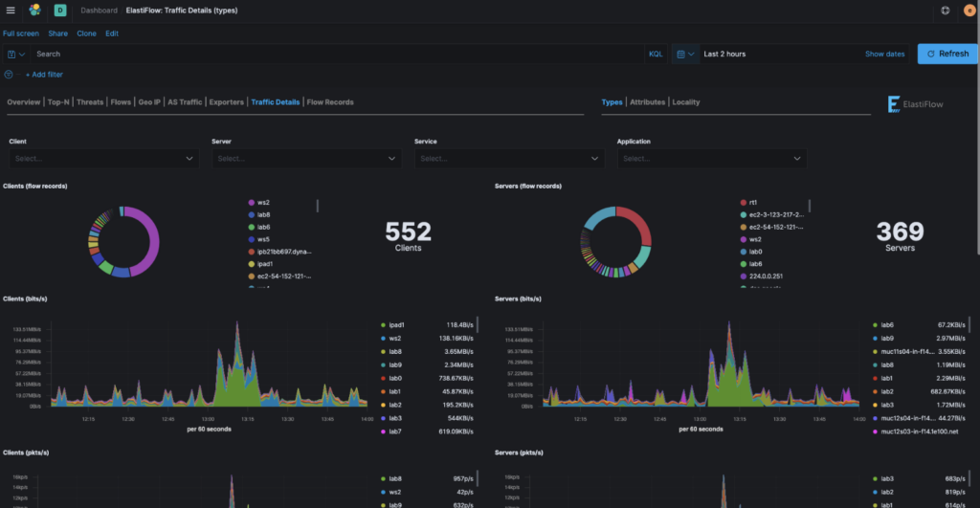The width and height of the screenshot is (980, 508).
Task: Click the Servers legend scrollbar in donut panel
Action: point(810,206)
